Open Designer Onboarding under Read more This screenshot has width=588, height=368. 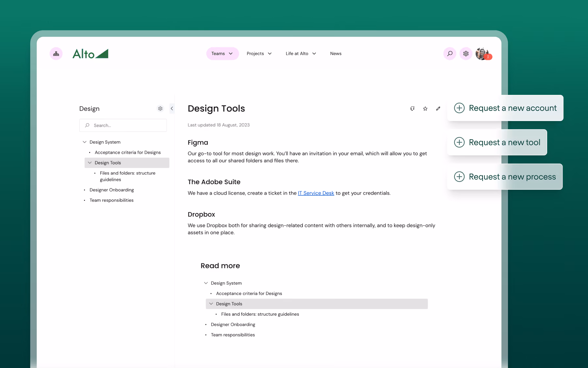(233, 324)
